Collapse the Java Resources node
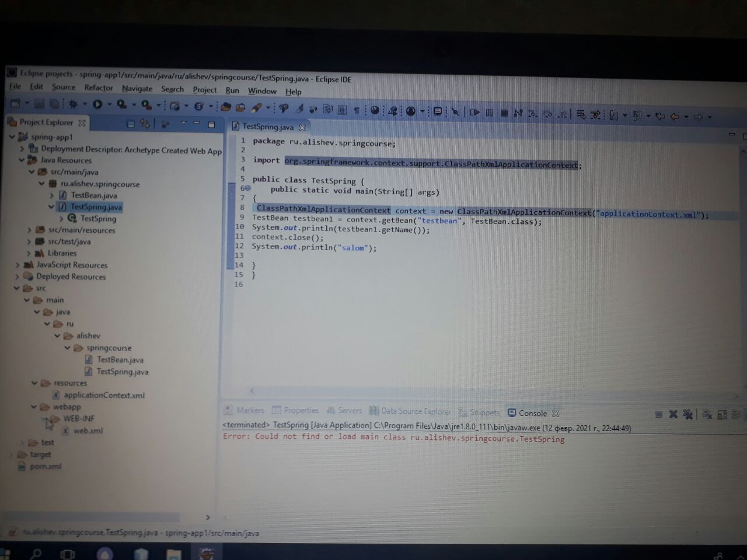Viewport: 747px width, 560px height. [22, 160]
